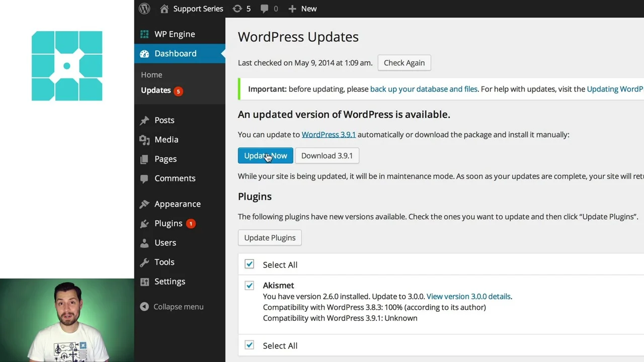
Task: Click Collapse menu text
Action: click(x=179, y=307)
